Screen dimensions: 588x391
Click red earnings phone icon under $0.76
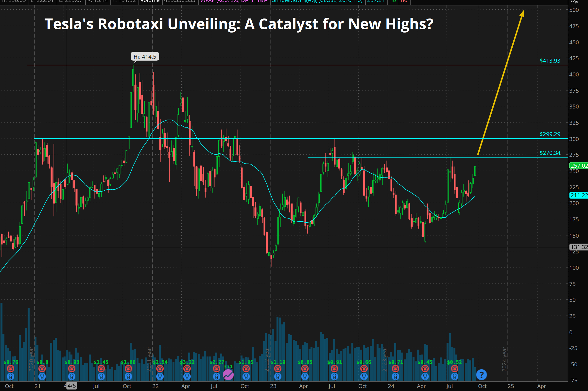(10, 368)
